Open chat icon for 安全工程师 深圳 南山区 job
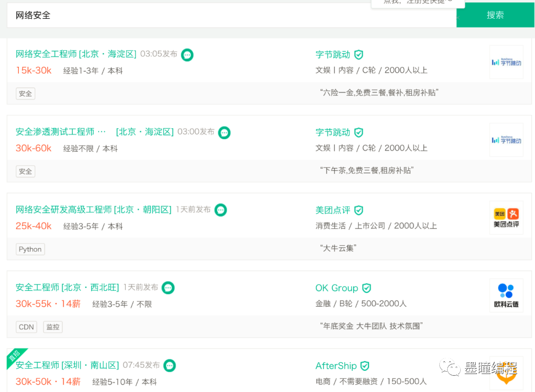This screenshot has height=392, width=535. pyautogui.click(x=169, y=366)
